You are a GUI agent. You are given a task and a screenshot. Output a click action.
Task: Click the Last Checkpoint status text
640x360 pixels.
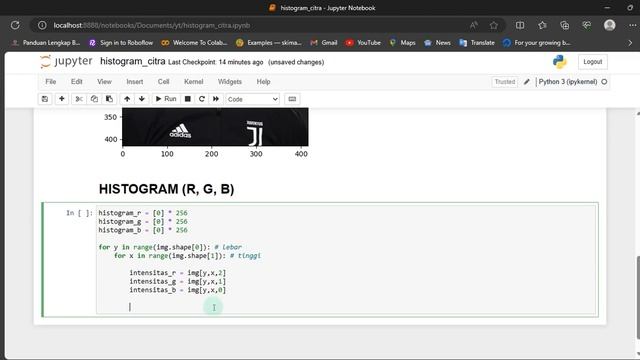point(216,62)
